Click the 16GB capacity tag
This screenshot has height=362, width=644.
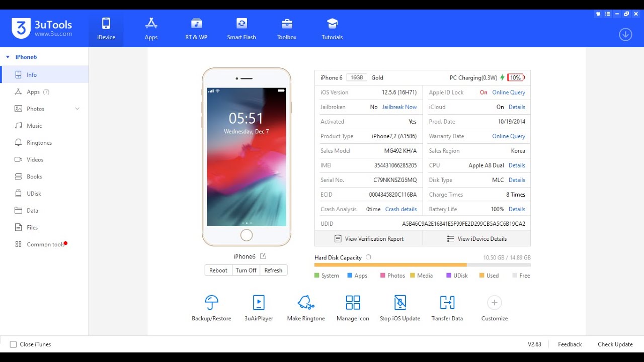[357, 78]
